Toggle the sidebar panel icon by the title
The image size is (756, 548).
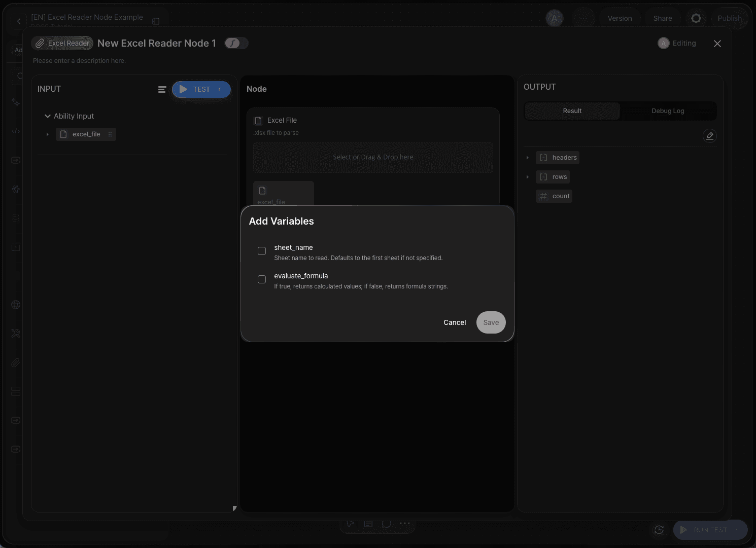156,21
